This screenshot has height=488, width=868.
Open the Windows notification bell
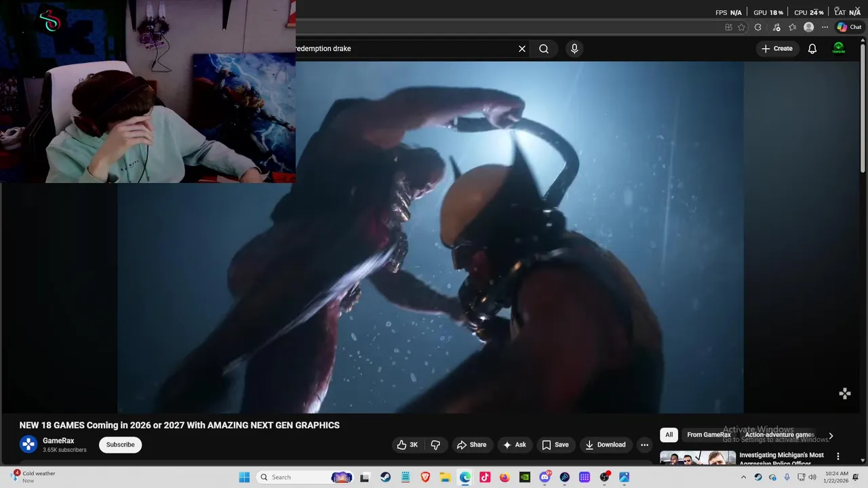(854, 477)
